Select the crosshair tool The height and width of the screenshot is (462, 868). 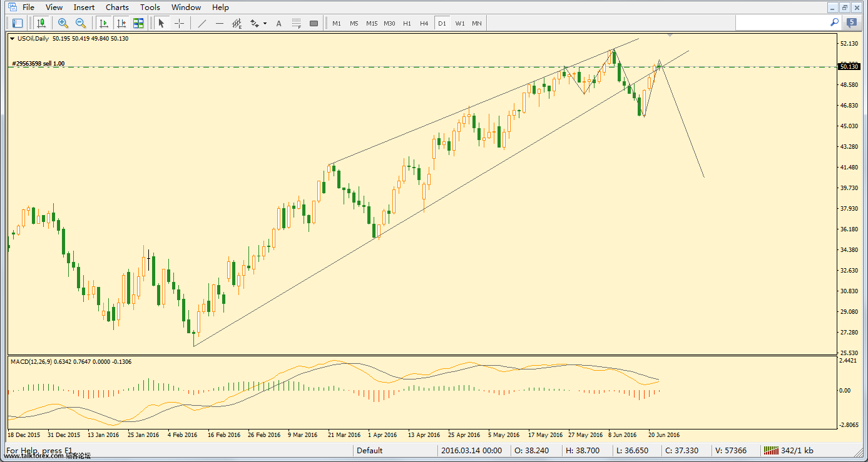(x=179, y=23)
